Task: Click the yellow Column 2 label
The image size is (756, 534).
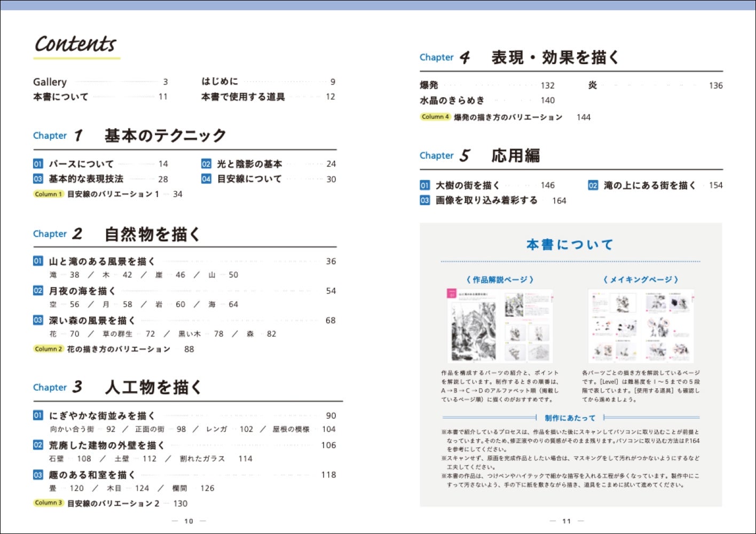Action: point(49,349)
